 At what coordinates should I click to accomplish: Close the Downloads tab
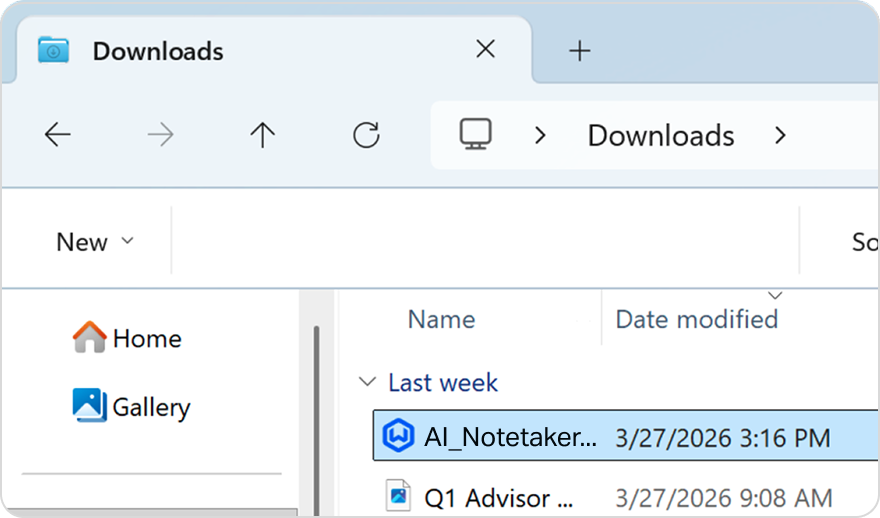485,49
